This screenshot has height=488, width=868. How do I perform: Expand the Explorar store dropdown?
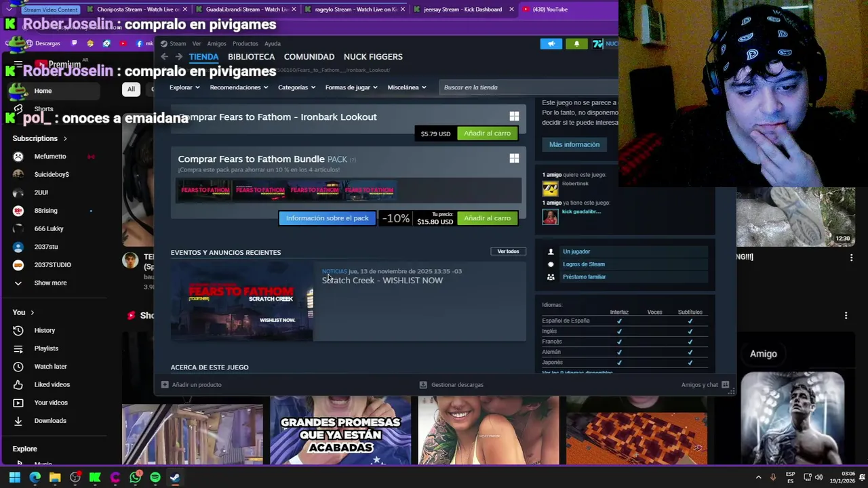click(184, 87)
